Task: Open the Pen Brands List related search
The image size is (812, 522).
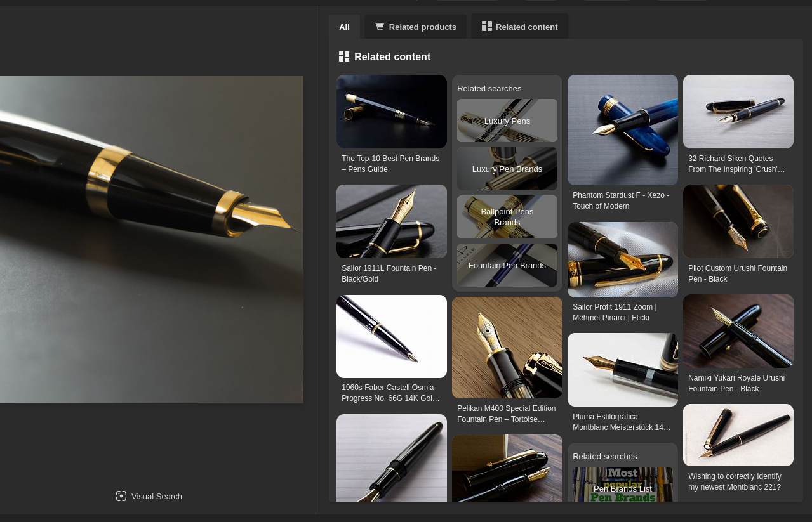Action: 623,485
